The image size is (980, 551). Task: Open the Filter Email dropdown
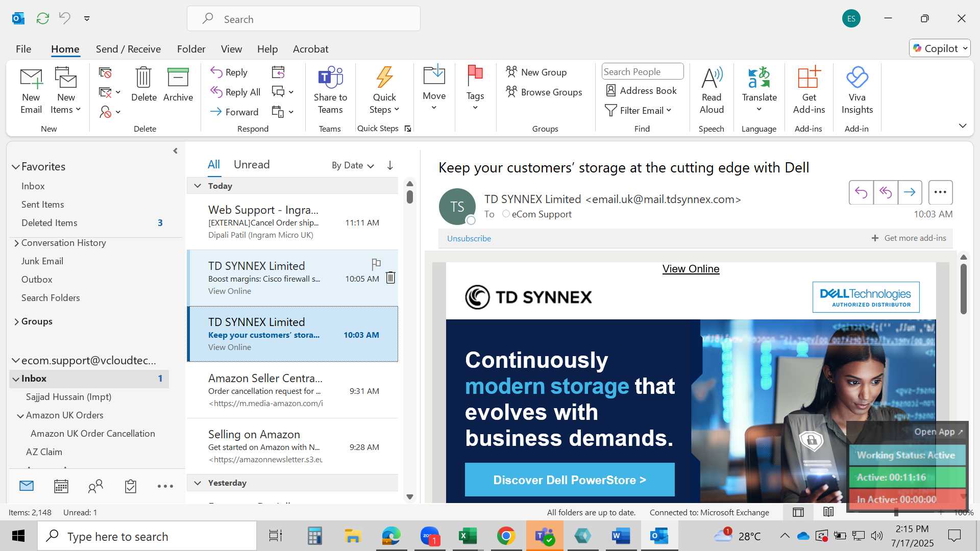click(x=638, y=111)
